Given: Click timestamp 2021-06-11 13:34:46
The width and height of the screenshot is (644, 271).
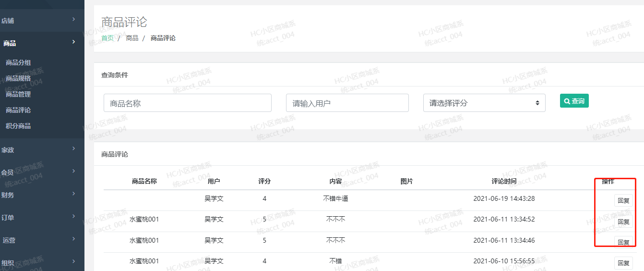Looking at the screenshot, I should pos(504,240).
